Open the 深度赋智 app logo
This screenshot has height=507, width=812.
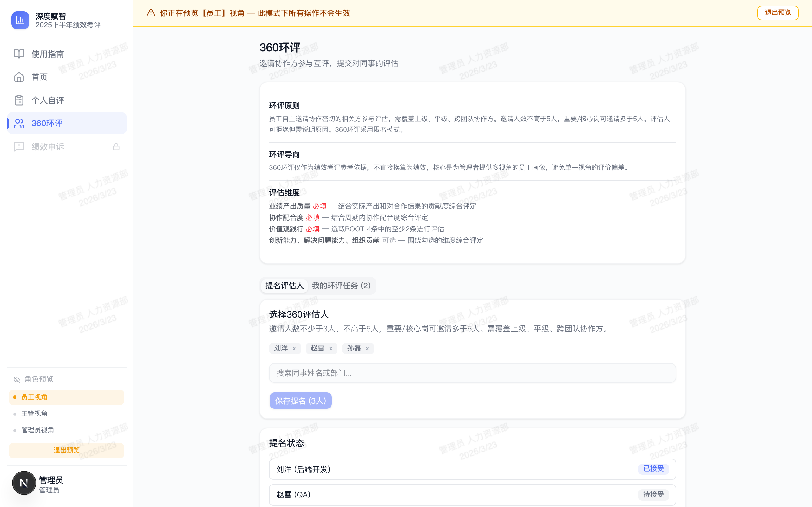pos(20,20)
